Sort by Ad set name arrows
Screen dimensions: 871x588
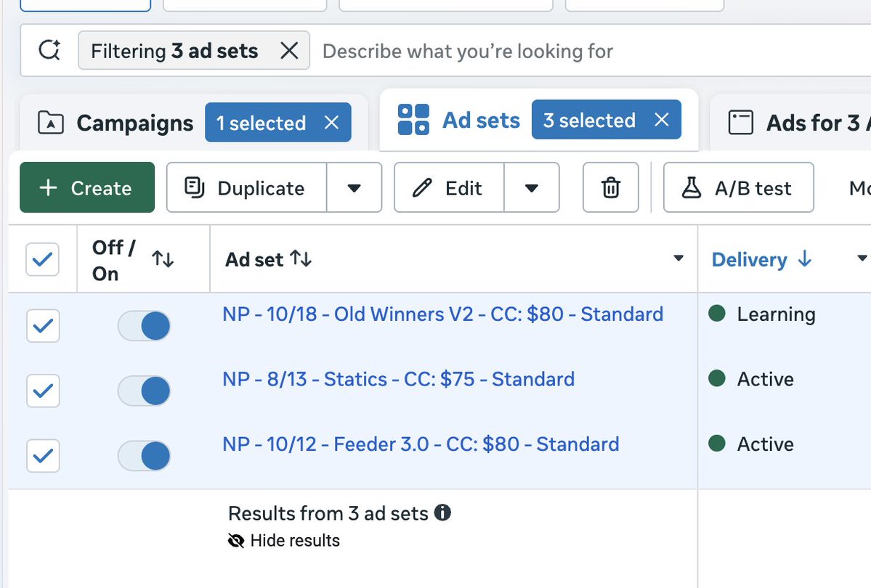click(301, 258)
